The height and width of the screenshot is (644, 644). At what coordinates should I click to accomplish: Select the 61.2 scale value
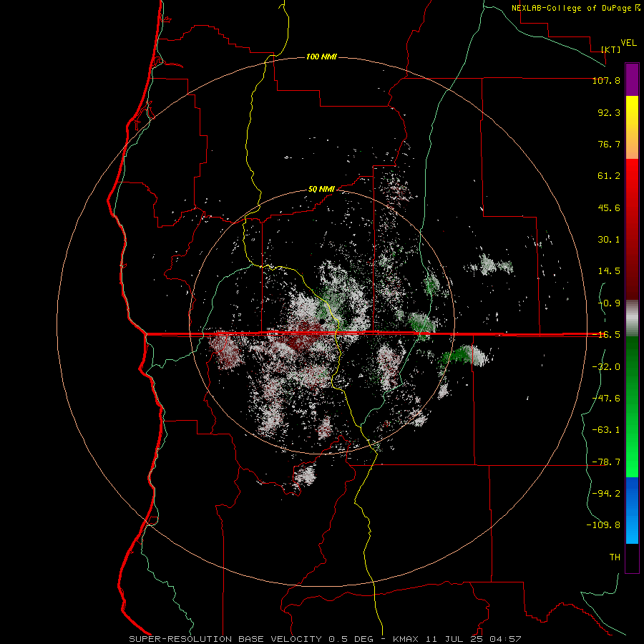coord(609,176)
